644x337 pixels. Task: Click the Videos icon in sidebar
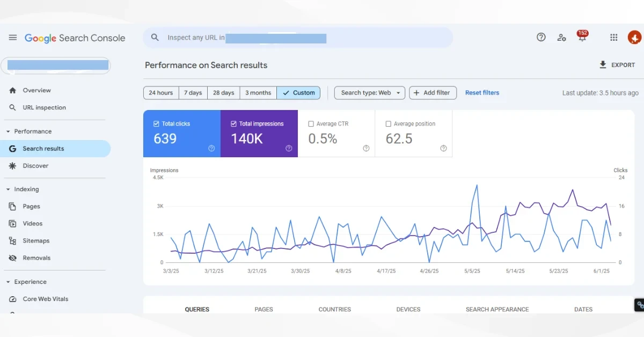12,223
